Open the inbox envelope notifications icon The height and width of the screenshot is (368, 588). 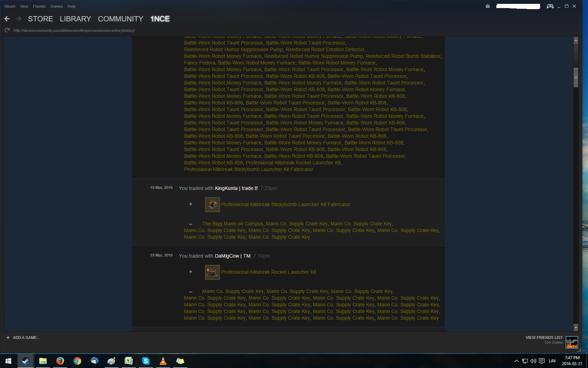tap(488, 6)
